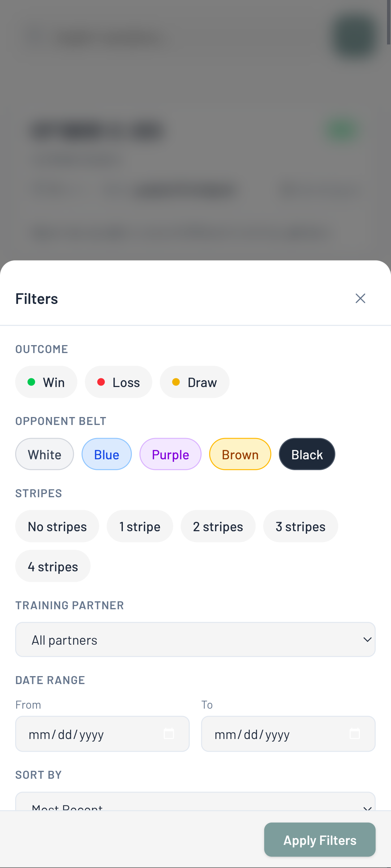Viewport: 391px width, 868px height.
Task: Close the Filters dialog with the X
Action: pos(360,298)
